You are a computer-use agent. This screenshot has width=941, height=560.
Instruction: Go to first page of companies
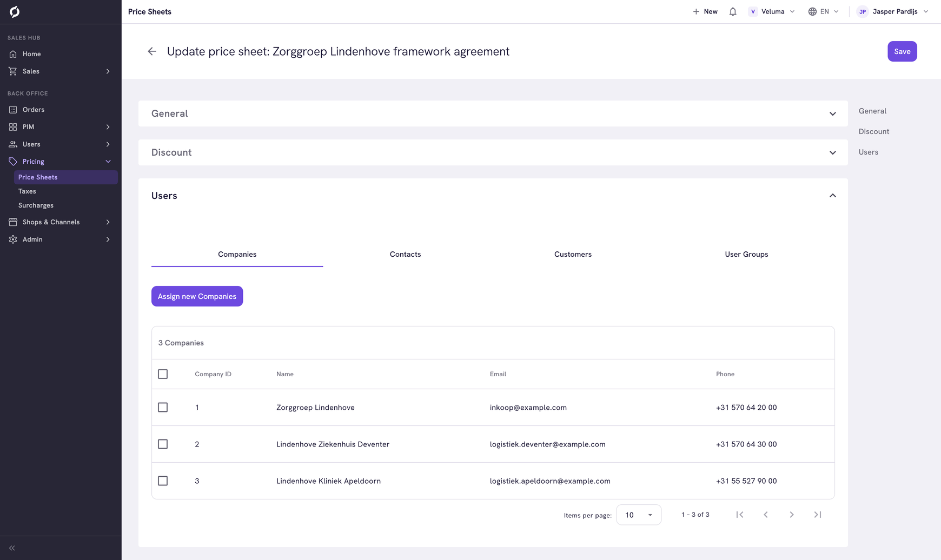point(740,515)
